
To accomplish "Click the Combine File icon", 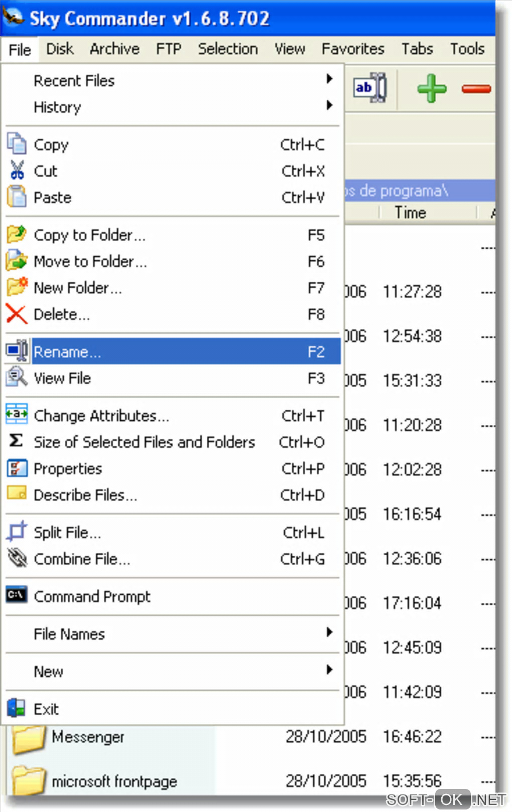I will (x=17, y=558).
